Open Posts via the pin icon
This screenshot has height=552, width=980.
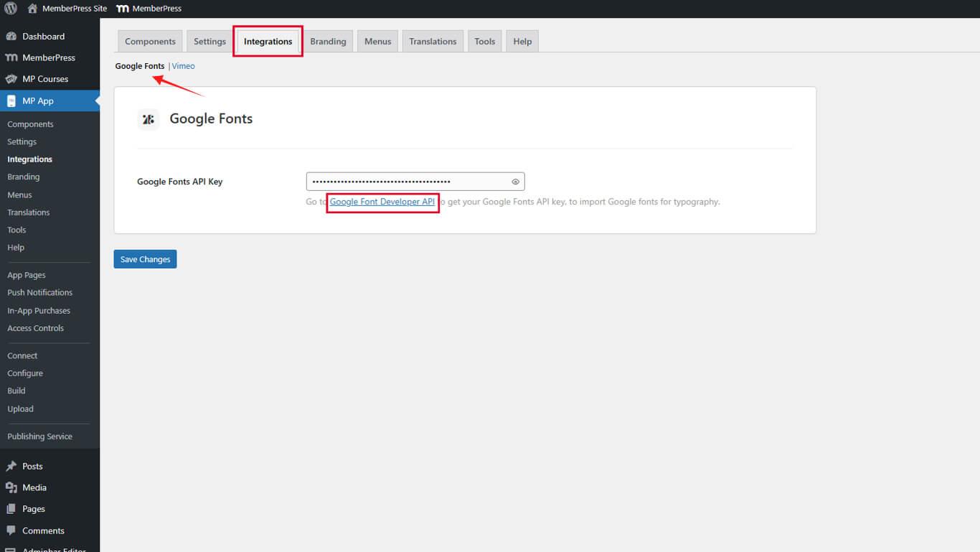click(11, 467)
